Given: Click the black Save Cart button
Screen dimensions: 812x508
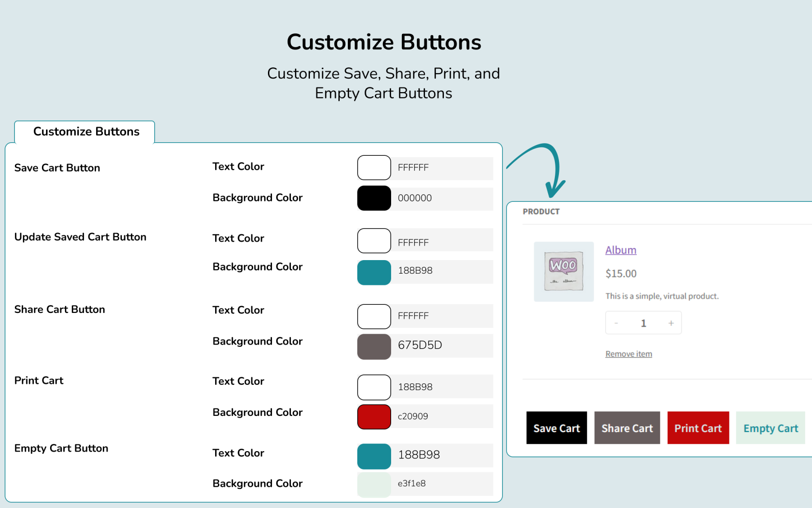Looking at the screenshot, I should pyautogui.click(x=557, y=428).
